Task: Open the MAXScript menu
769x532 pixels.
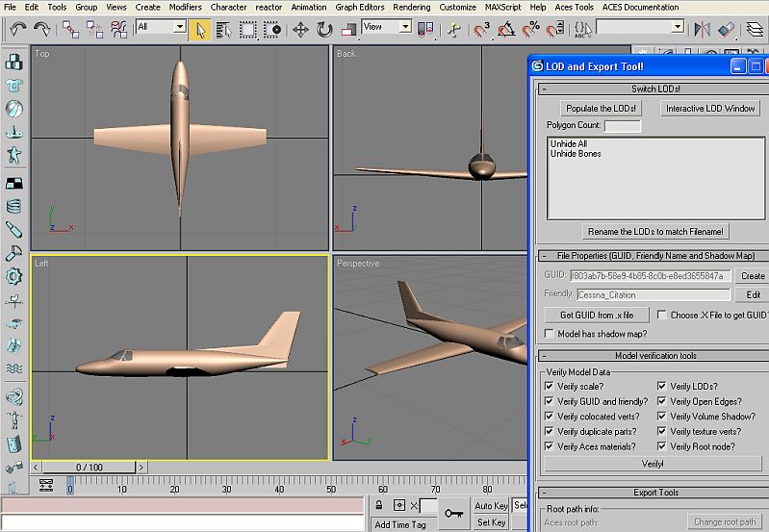Action: (x=504, y=7)
